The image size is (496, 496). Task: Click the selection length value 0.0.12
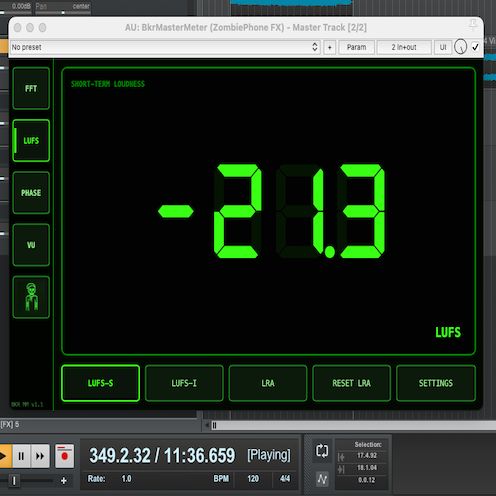point(367,480)
